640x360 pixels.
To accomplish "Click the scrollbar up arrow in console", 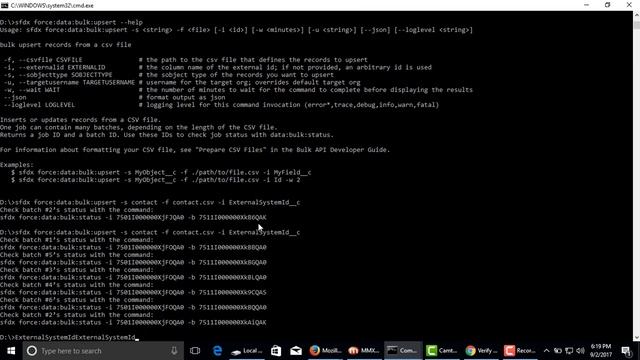I will coord(636,15).
